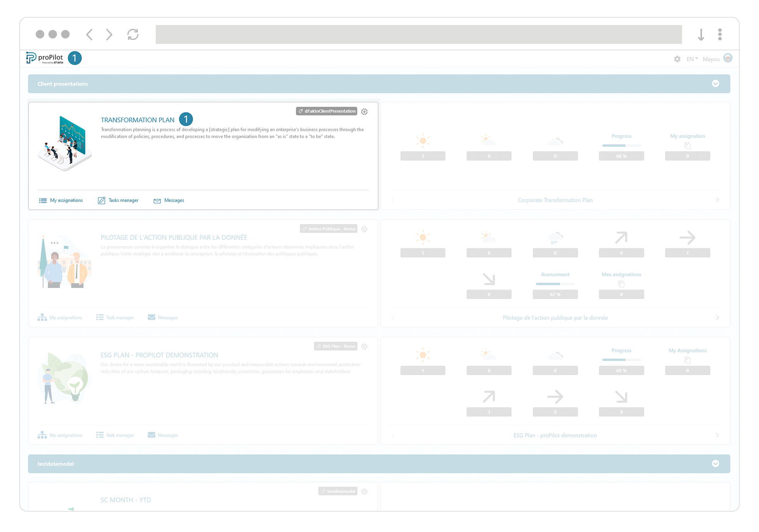Click the TRANSFORMATION PLAN title link
The width and height of the screenshot is (759, 532).
click(x=137, y=120)
